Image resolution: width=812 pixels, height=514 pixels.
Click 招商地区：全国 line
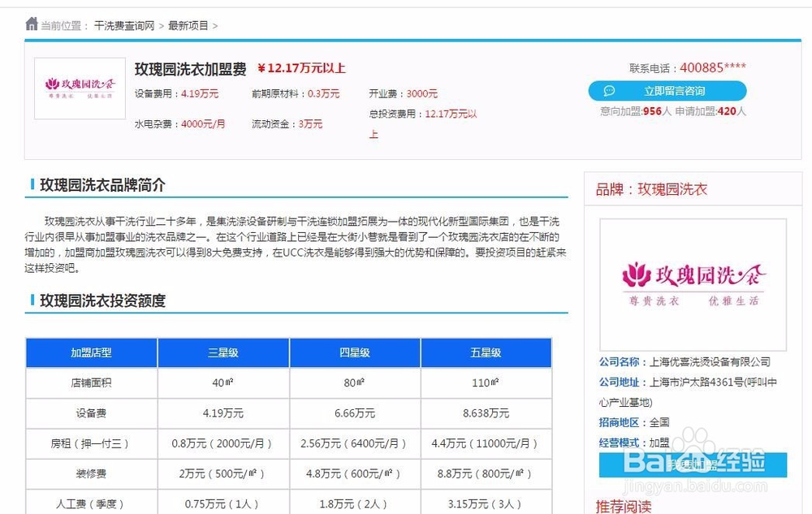pyautogui.click(x=634, y=422)
